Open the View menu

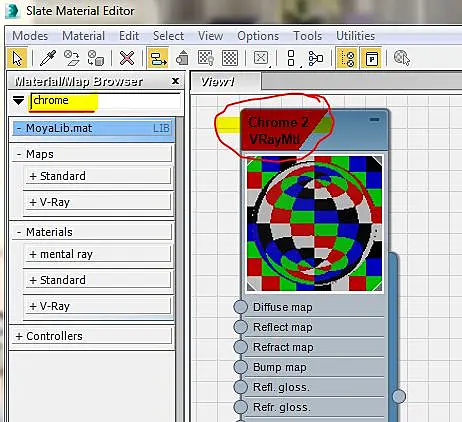coord(211,36)
